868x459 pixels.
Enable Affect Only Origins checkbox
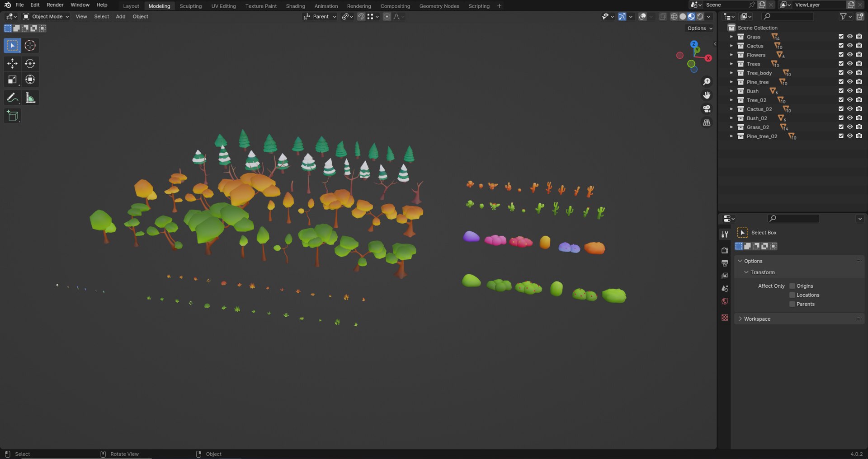coord(792,286)
